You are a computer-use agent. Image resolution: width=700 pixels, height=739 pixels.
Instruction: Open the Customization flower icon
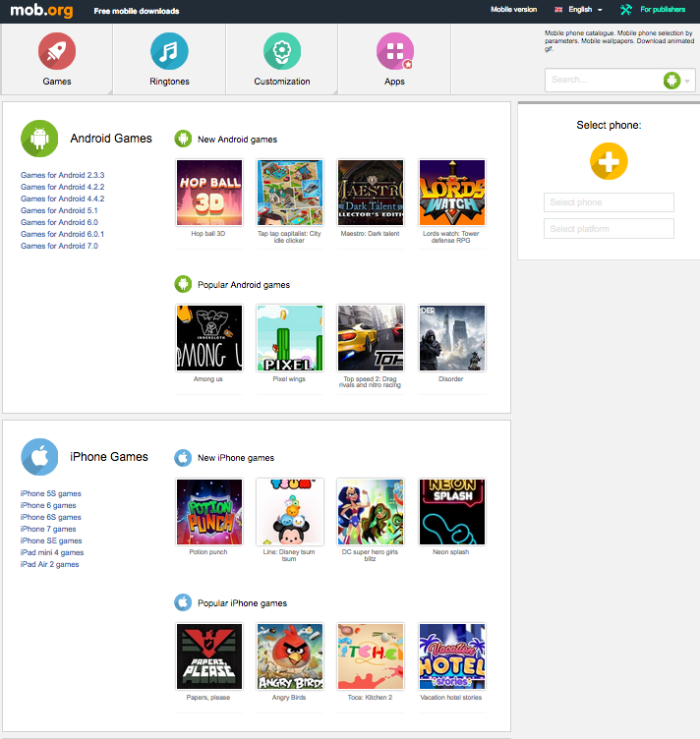(282, 51)
